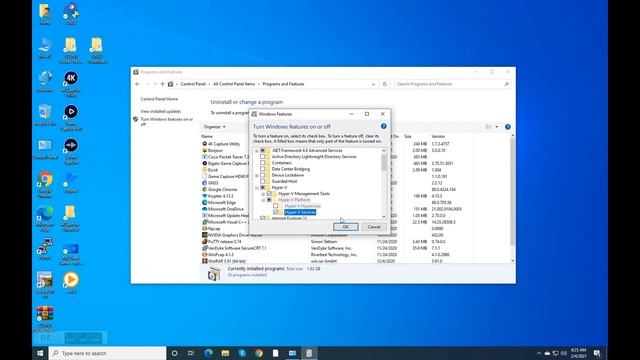The width and height of the screenshot is (640, 360).
Task: Open the Control Panel Home link
Action: (159, 99)
